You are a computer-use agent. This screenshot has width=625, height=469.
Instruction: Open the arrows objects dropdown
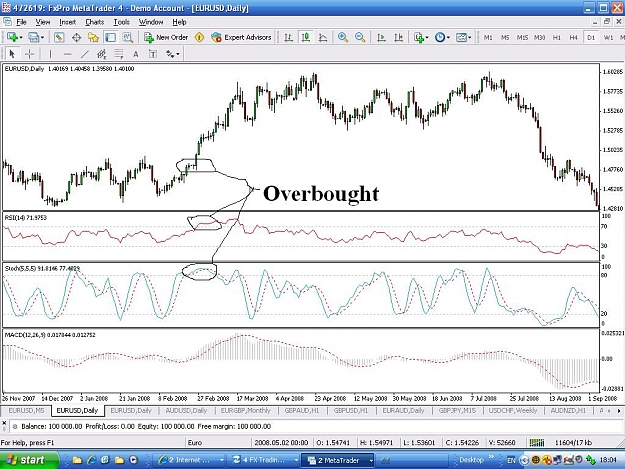coord(173,54)
